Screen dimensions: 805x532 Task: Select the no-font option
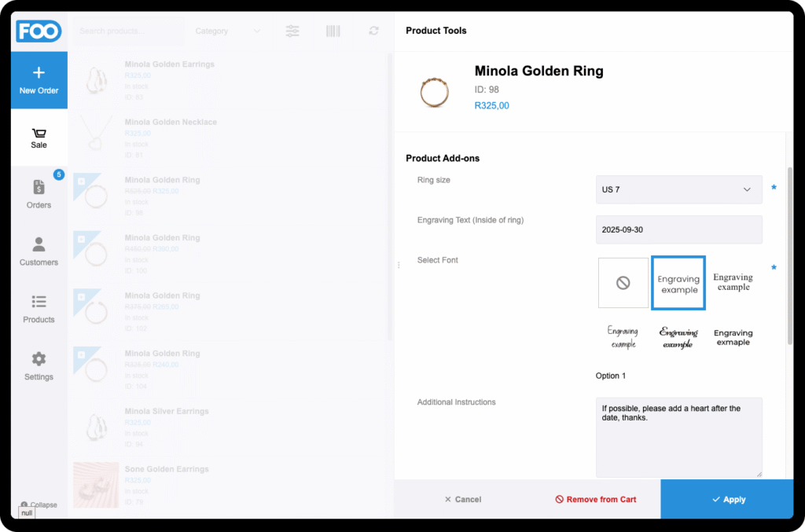623,283
